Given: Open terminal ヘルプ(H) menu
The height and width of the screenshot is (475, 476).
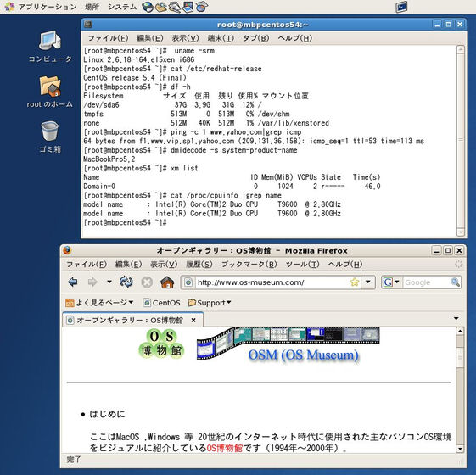Looking at the screenshot, I should click(294, 38).
